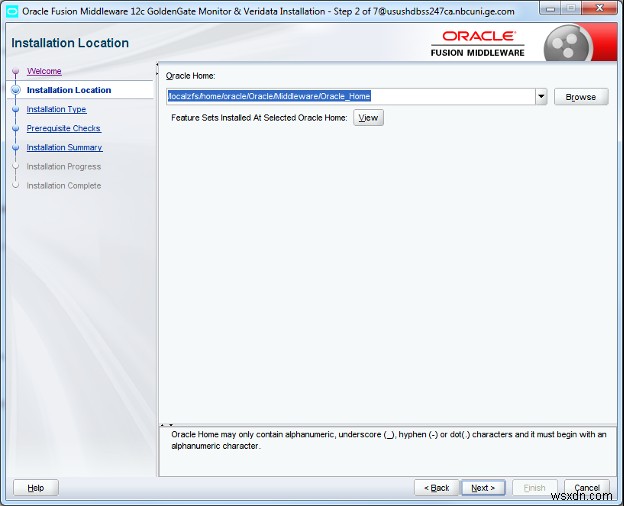Click the Installation Progress step label

coord(64,166)
